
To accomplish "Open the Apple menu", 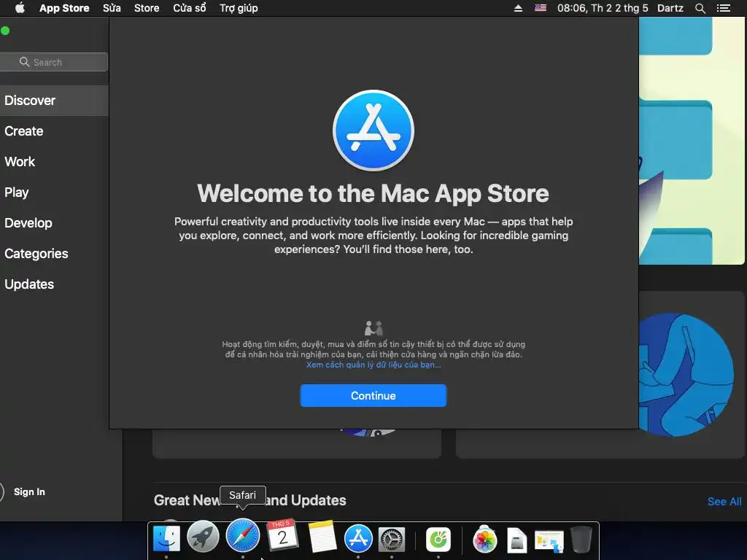I will point(20,8).
